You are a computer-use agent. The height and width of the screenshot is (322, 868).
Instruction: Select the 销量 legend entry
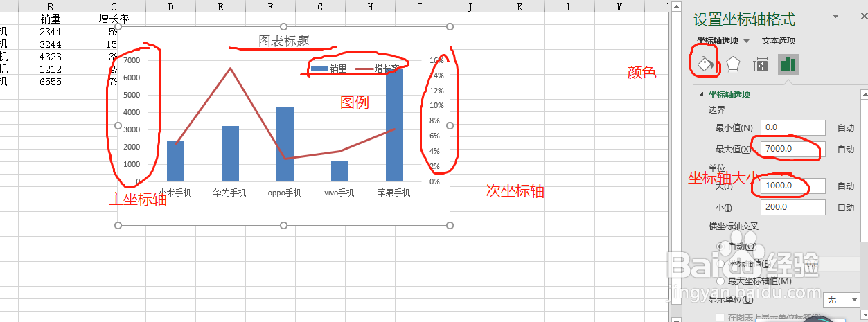click(329, 69)
